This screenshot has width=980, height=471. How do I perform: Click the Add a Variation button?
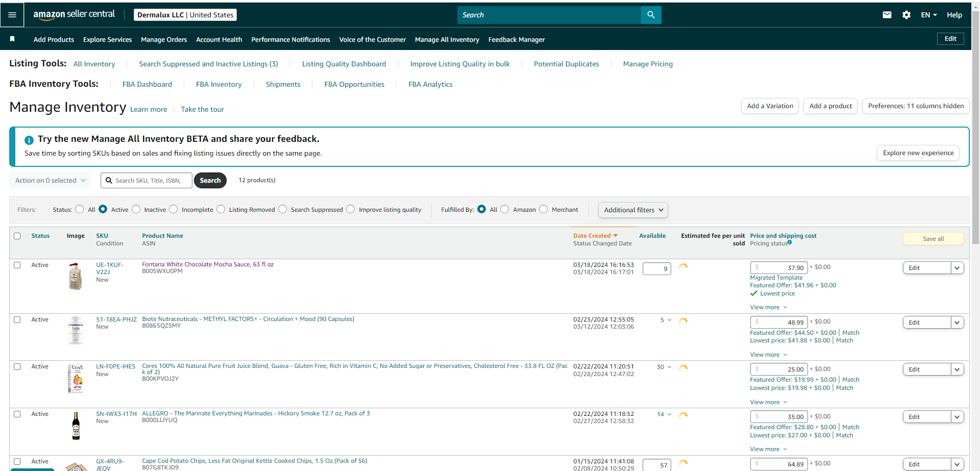770,106
